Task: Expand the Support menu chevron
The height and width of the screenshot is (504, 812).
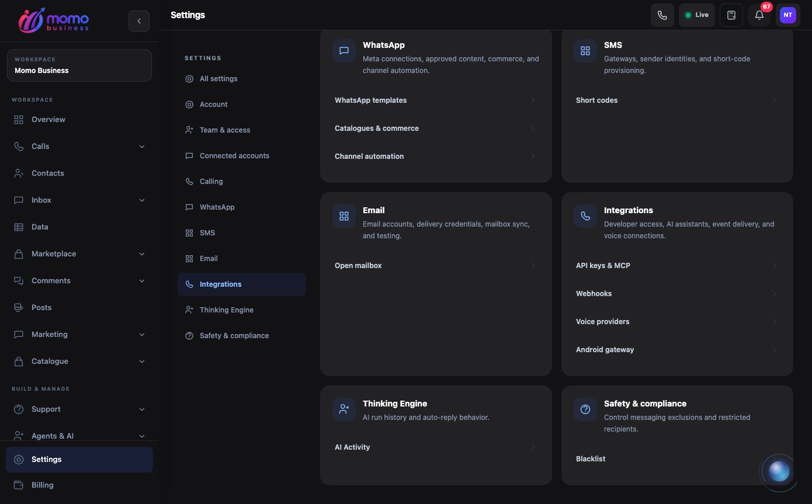Action: tap(142, 409)
